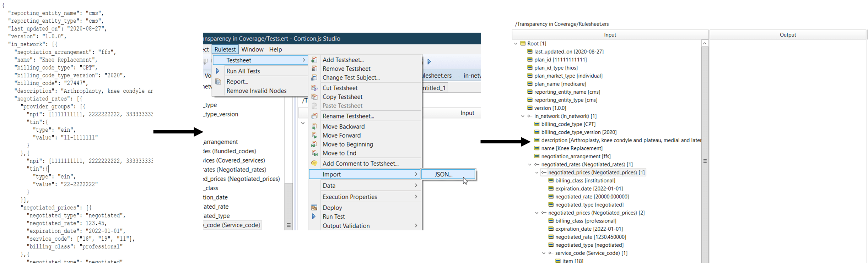
Task: Open the Window menu
Action: [x=252, y=49]
